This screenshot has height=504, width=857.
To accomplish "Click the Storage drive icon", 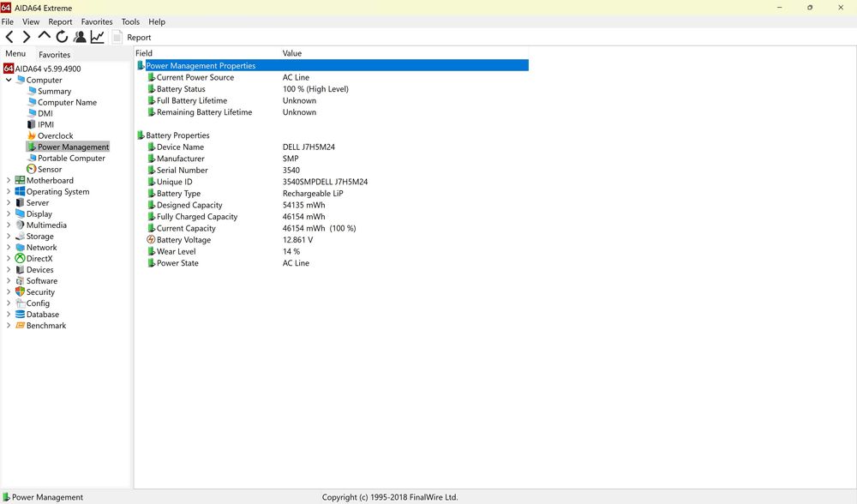I will pyautogui.click(x=21, y=237).
